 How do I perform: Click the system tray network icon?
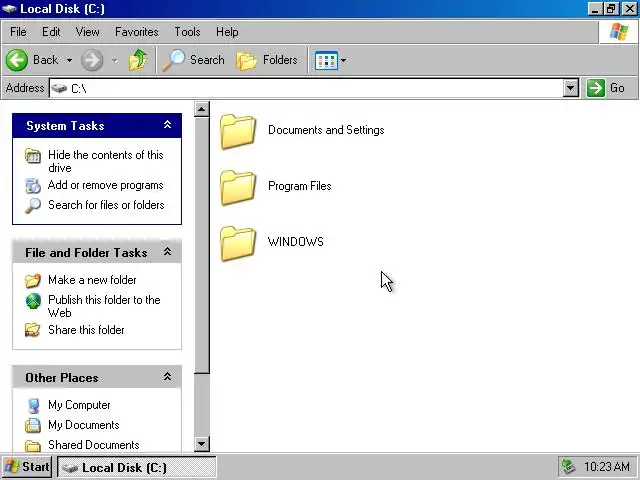[569, 467]
